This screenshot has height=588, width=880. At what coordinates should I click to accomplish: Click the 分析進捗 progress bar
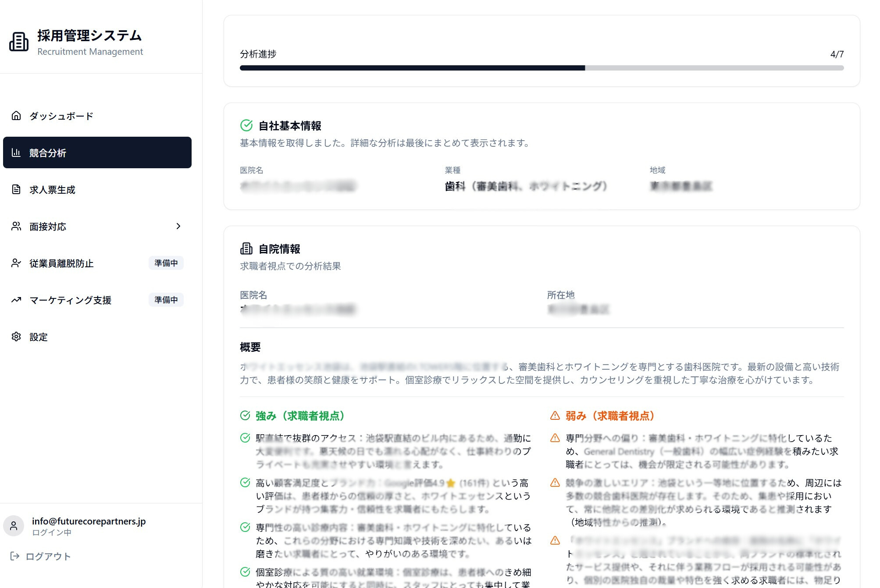(x=542, y=67)
